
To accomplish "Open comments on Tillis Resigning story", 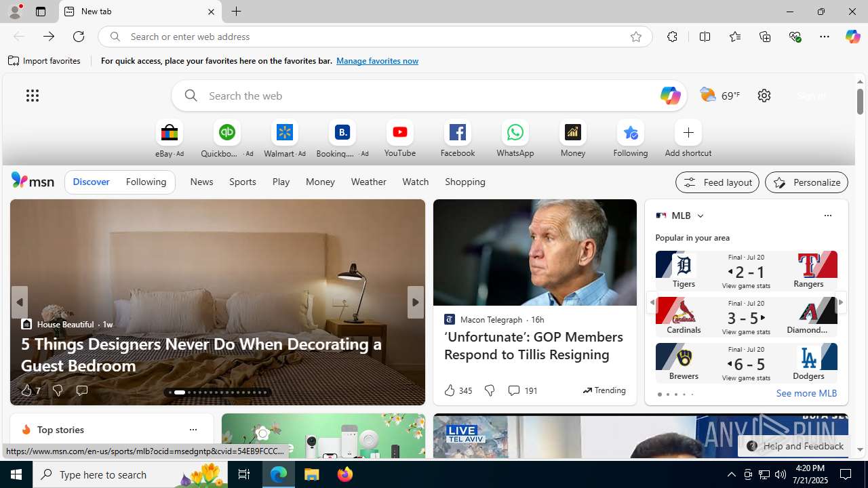I will 521,390.
